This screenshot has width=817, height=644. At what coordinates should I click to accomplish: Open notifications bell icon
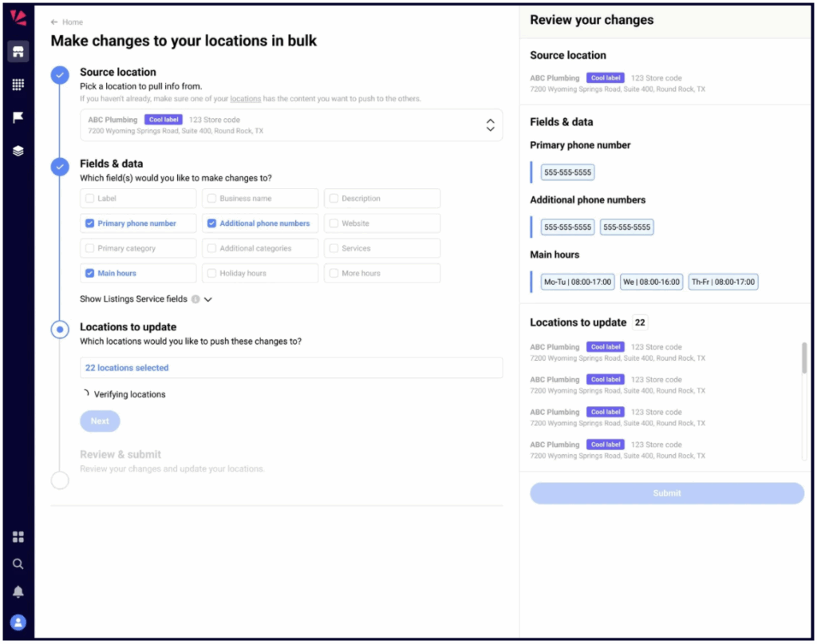point(18,591)
